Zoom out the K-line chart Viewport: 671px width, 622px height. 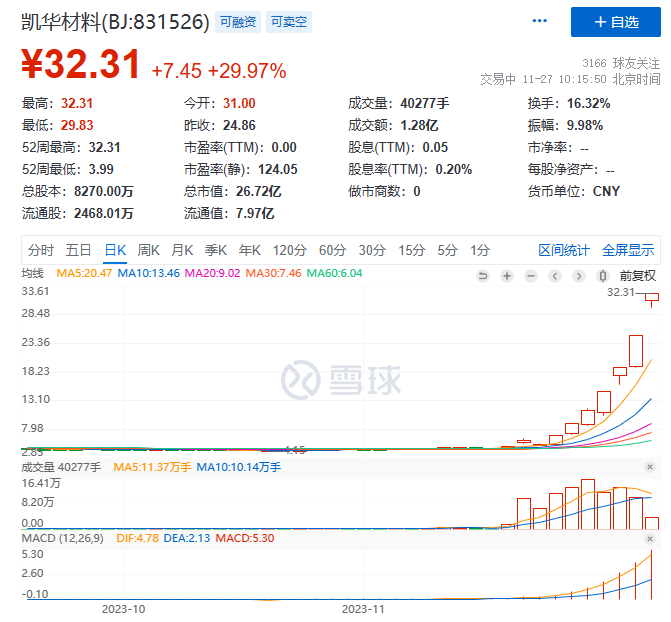[x=531, y=276]
